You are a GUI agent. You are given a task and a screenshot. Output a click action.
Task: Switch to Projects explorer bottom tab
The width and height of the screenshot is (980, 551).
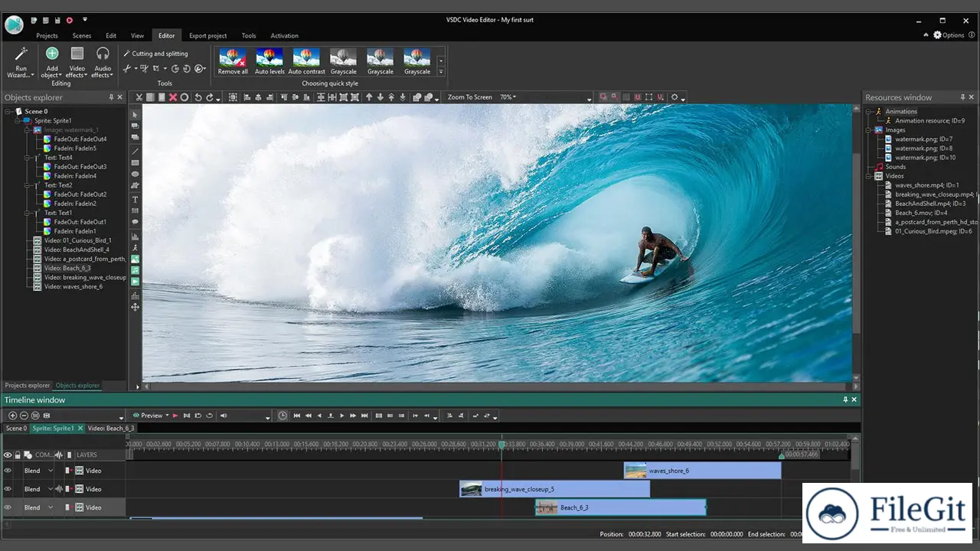pos(27,386)
